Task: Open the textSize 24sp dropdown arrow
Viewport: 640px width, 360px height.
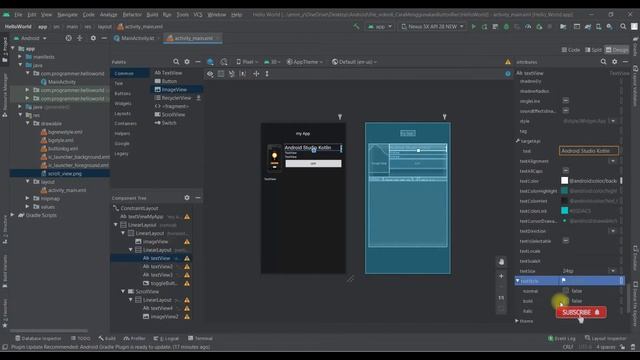Action: 613,271
